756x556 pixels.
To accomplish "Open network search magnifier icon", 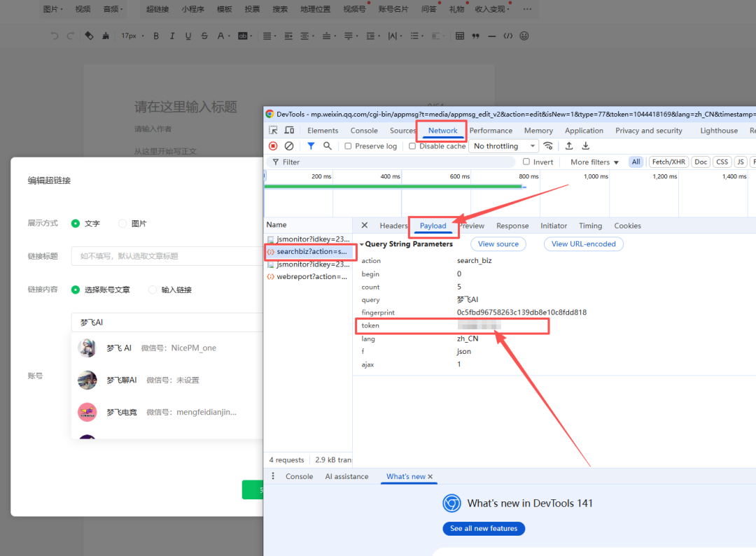I will [x=327, y=146].
